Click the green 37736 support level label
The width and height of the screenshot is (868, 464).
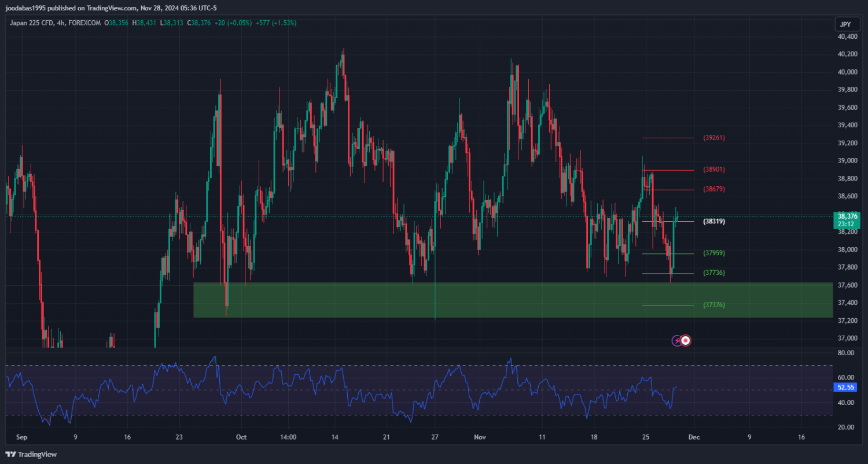(x=714, y=273)
